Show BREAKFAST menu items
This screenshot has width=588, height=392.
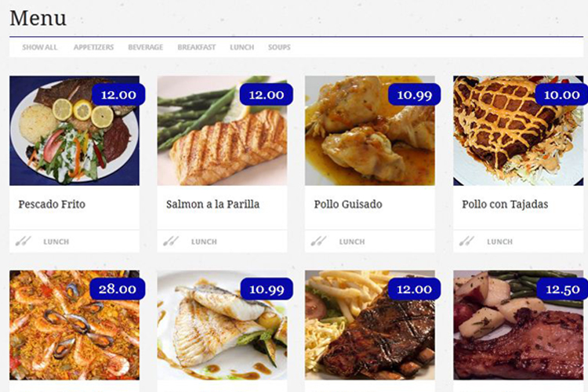coord(197,47)
